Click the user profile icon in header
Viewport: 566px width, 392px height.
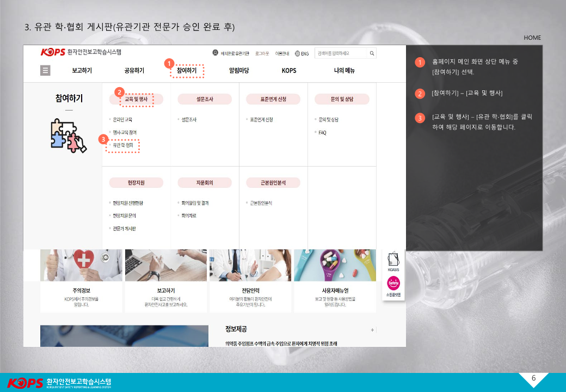pos(216,53)
